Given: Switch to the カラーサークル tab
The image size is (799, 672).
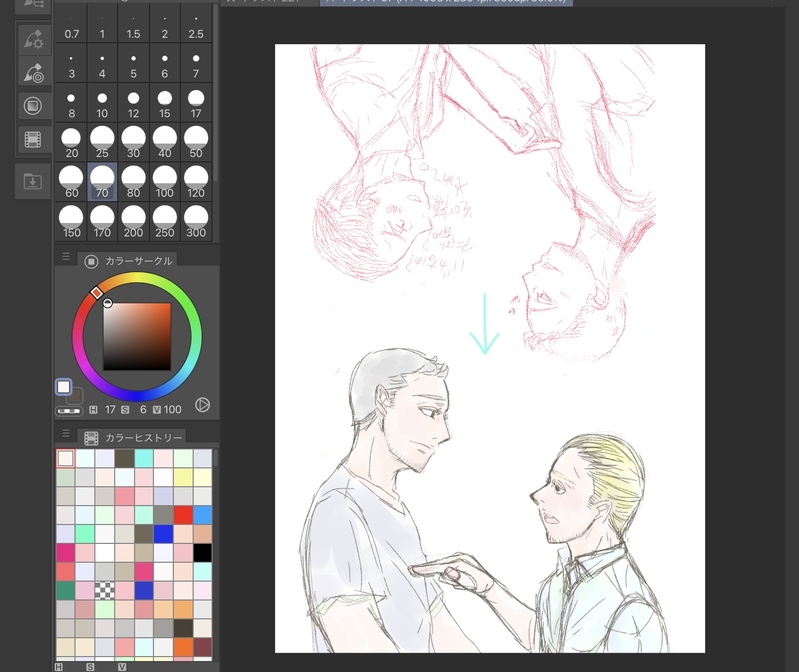Looking at the screenshot, I should (128, 261).
